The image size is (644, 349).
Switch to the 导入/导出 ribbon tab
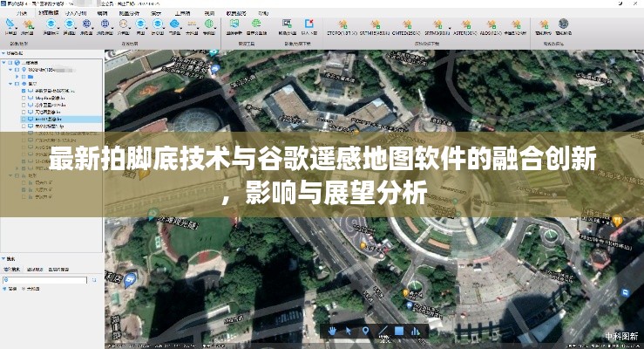(76, 13)
